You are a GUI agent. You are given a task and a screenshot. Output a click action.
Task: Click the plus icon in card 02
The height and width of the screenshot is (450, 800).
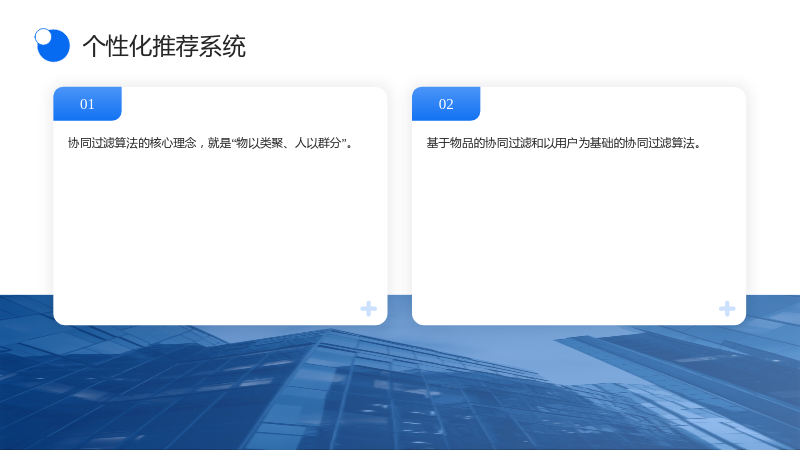[x=727, y=309]
